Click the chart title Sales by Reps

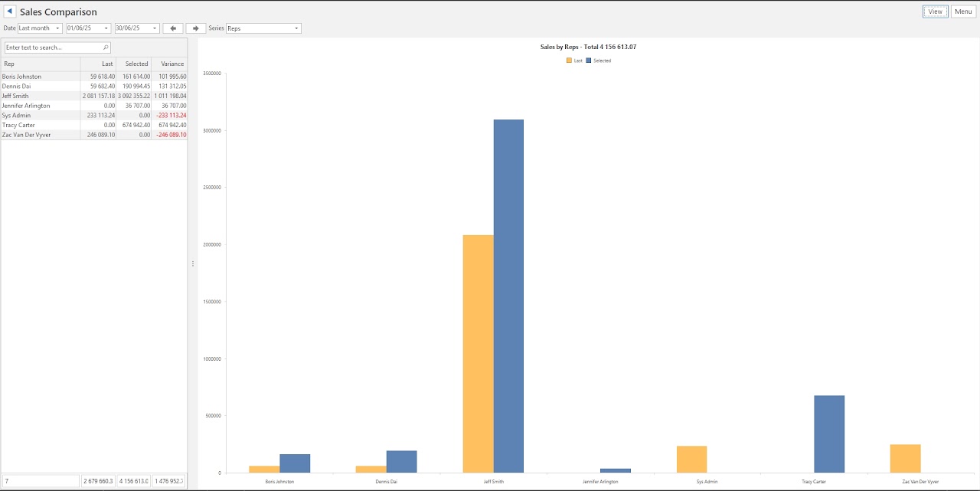588,47
